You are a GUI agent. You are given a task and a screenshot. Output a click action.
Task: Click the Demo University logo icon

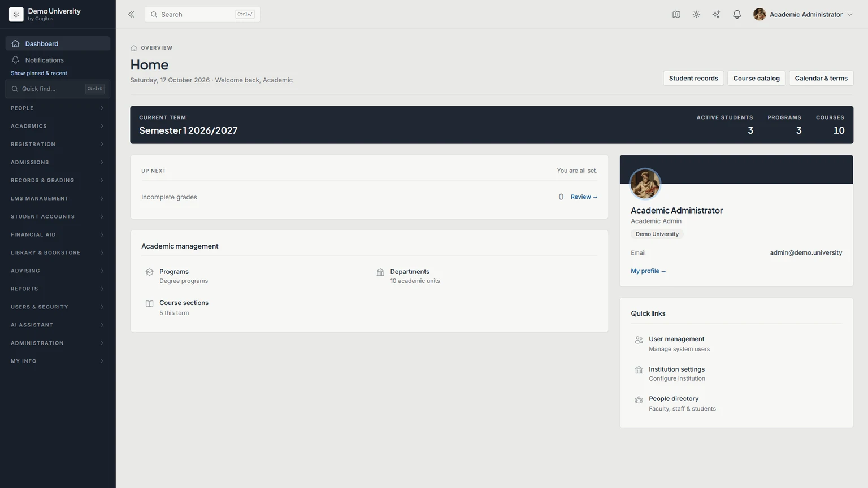pyautogui.click(x=16, y=15)
